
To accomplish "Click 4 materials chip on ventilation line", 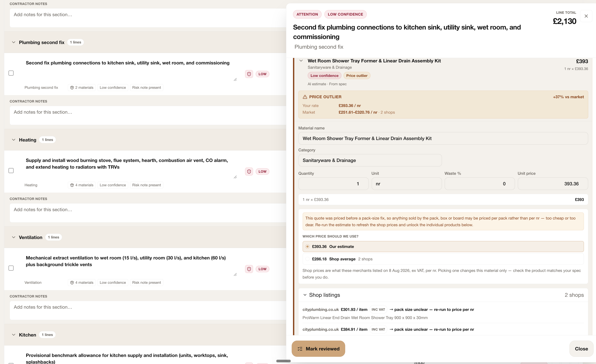I will coord(82,282).
